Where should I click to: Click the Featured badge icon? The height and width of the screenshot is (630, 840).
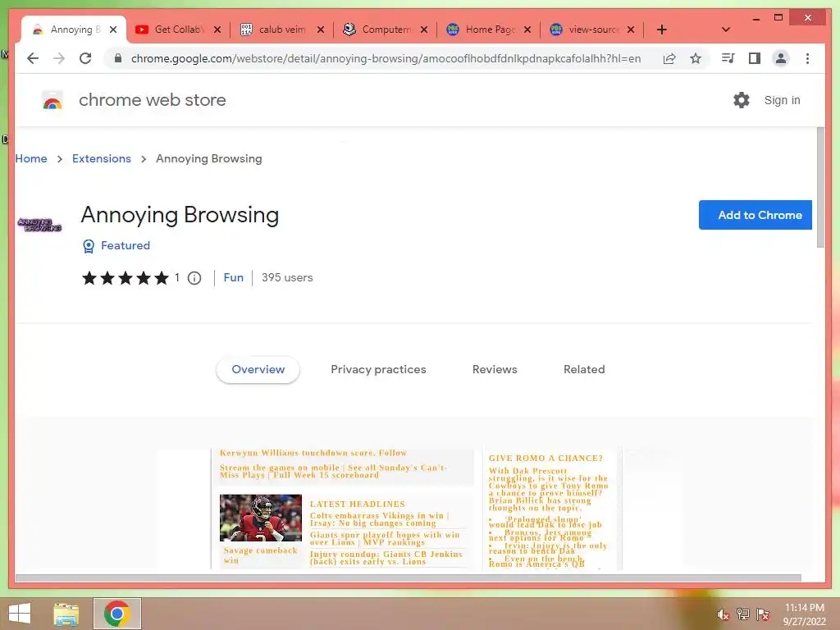(89, 246)
